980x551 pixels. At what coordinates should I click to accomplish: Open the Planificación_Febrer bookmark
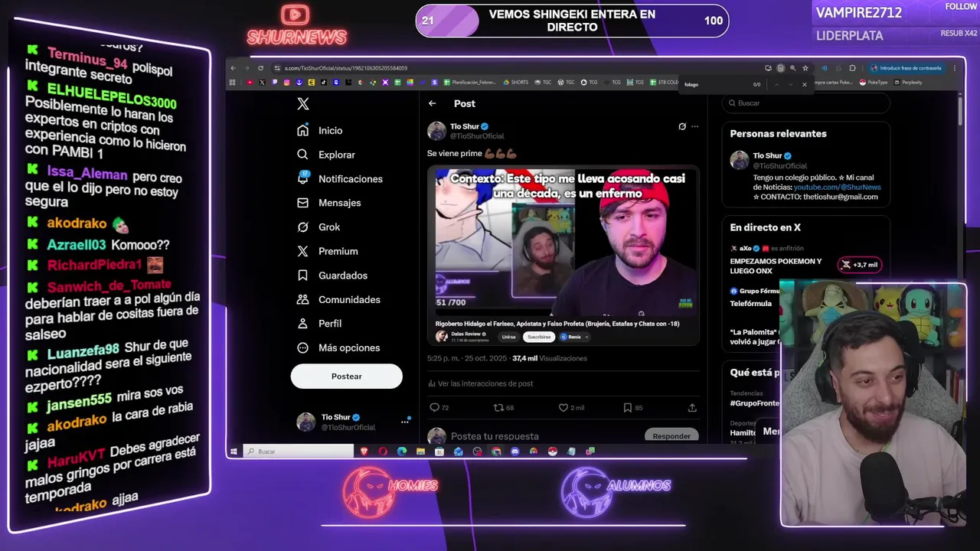tap(470, 82)
